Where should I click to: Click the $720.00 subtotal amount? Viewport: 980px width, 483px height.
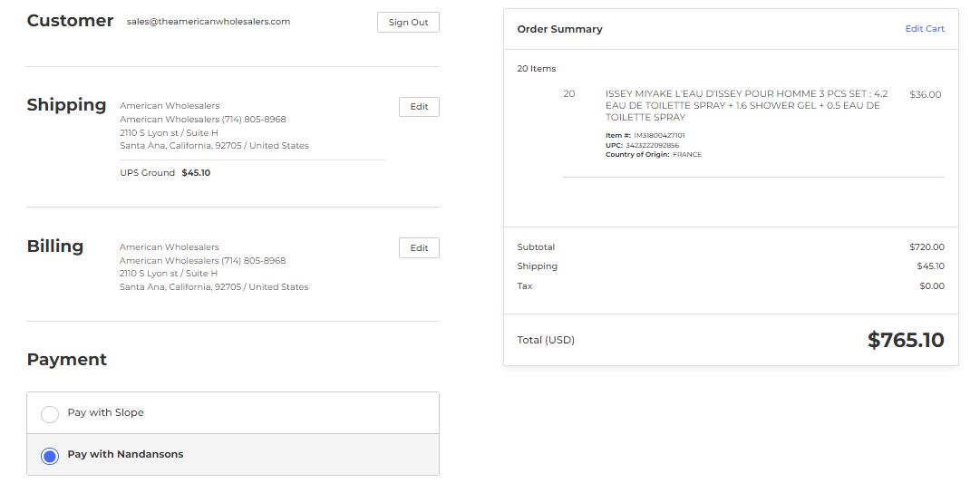[927, 247]
